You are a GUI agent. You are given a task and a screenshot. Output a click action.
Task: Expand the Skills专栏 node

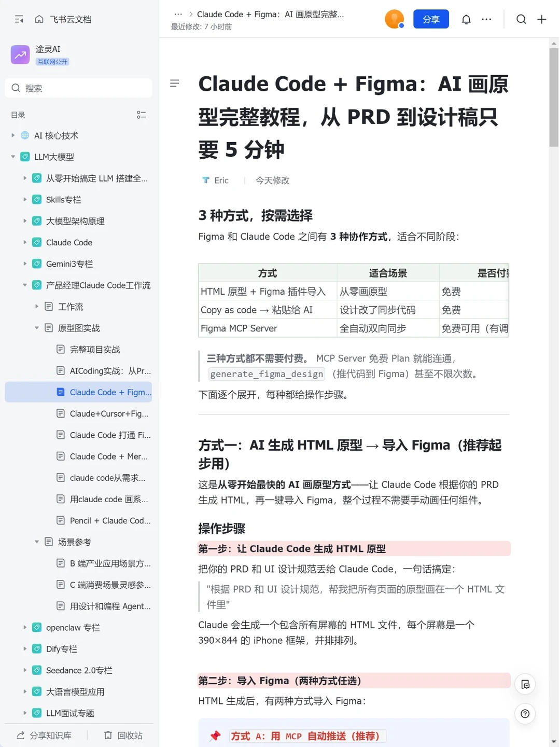[x=25, y=200]
